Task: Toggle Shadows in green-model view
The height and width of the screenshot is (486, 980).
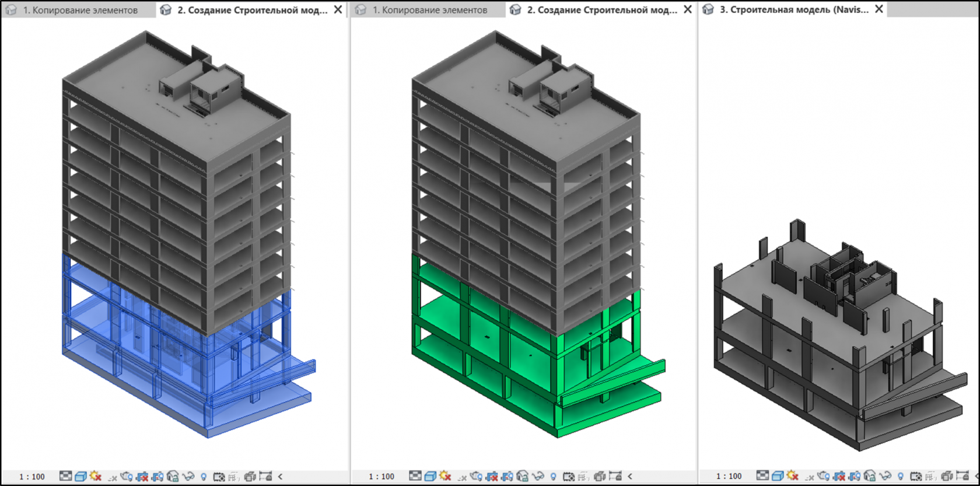Action: [462, 477]
